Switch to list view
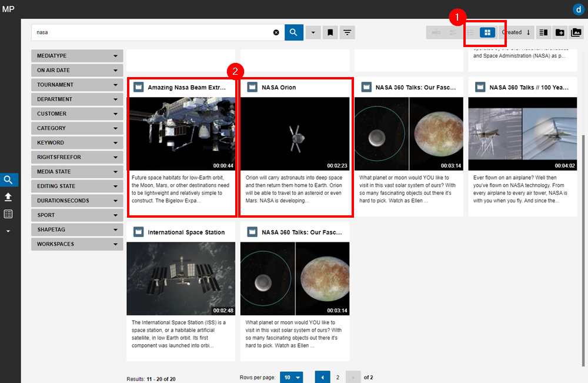Viewport: 588px width, 383px height. (470, 32)
